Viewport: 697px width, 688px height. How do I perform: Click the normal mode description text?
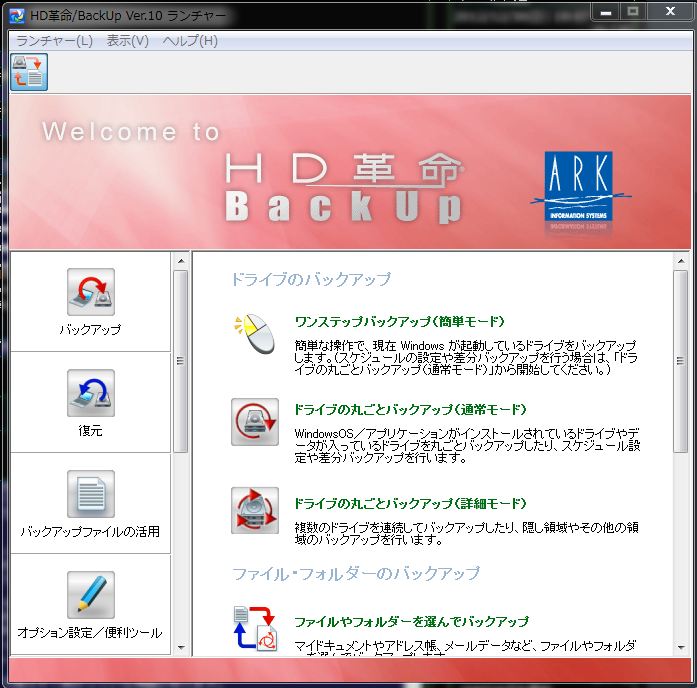tap(467, 445)
